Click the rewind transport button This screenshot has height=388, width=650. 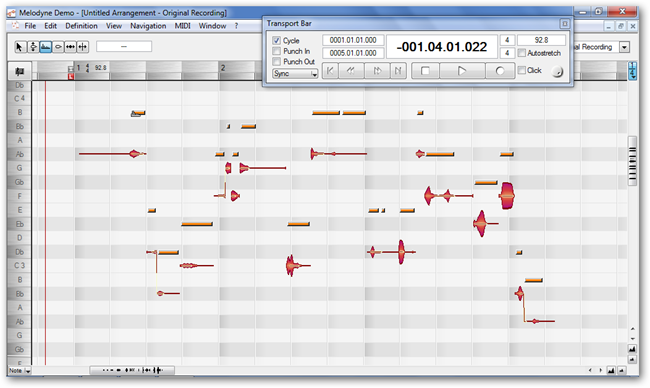[x=351, y=71]
